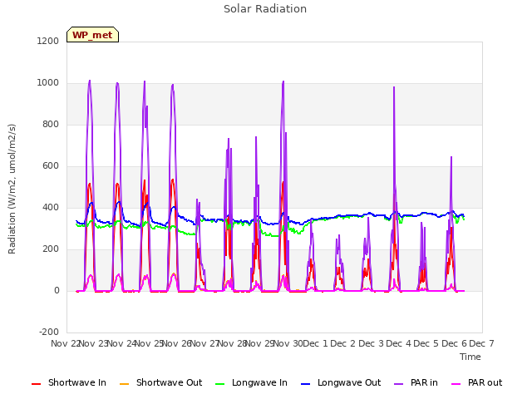The image size is (532, 399).
Task: Click the Time x-axis title
Action: point(470,357)
